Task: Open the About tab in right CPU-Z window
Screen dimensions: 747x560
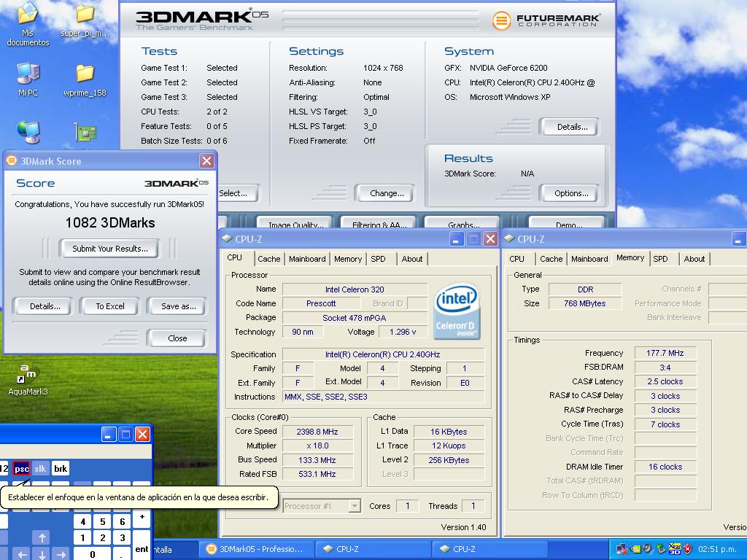Action: click(694, 259)
